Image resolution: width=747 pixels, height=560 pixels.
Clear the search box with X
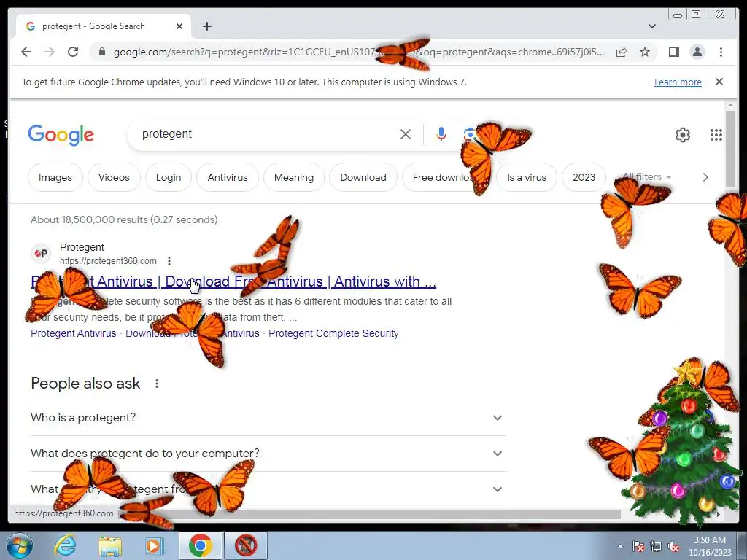pos(406,134)
